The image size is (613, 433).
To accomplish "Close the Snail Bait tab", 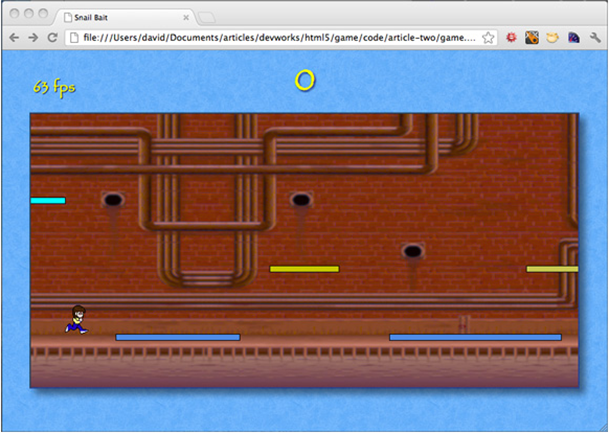I will pyautogui.click(x=186, y=18).
